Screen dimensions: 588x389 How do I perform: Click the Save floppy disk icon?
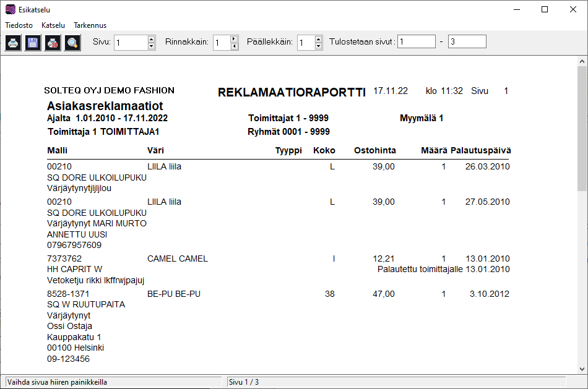pos(33,43)
